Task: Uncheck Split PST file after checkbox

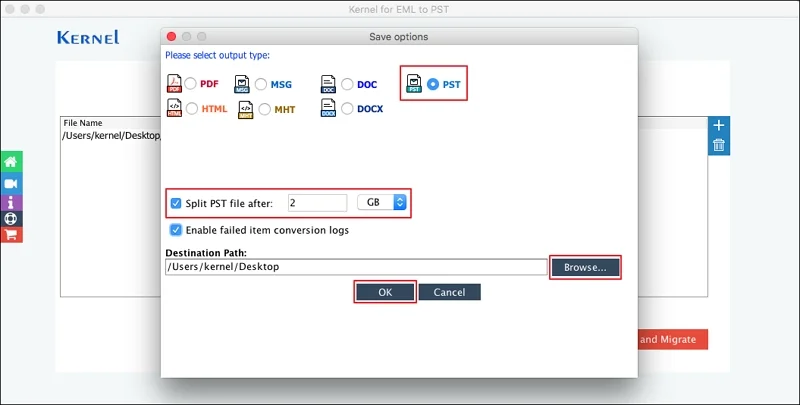Action: click(x=176, y=203)
